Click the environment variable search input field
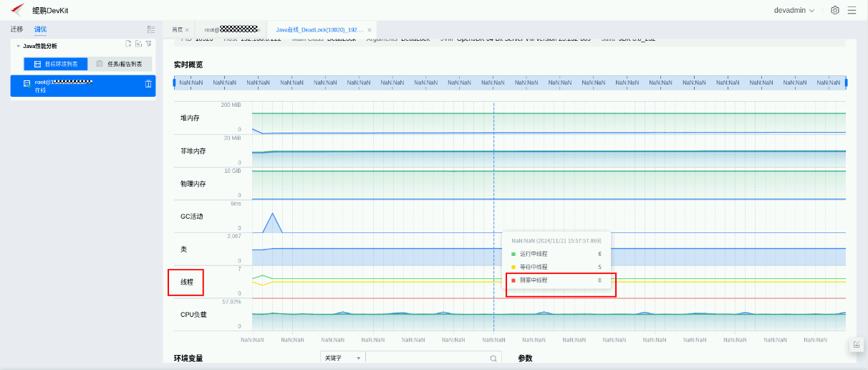This screenshot has width=868, height=370. point(427,358)
